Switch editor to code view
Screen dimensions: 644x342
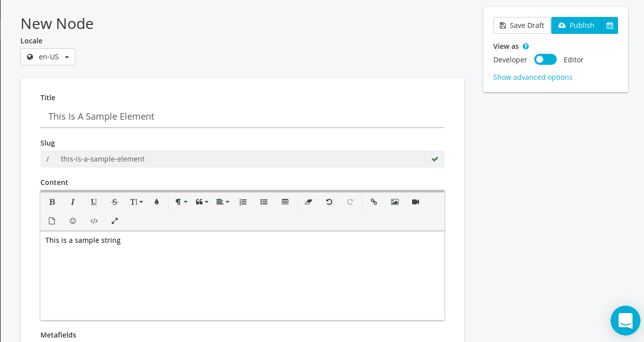(94, 221)
